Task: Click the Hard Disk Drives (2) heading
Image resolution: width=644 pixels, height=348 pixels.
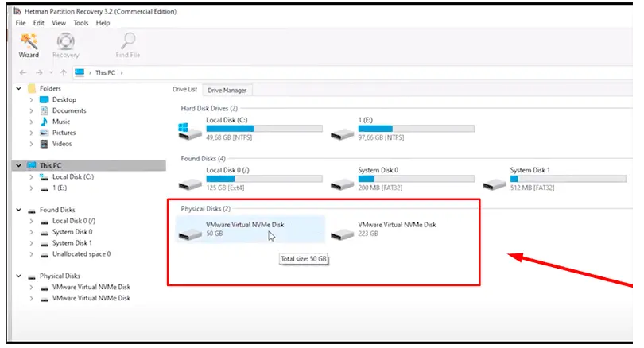Action: [x=209, y=108]
